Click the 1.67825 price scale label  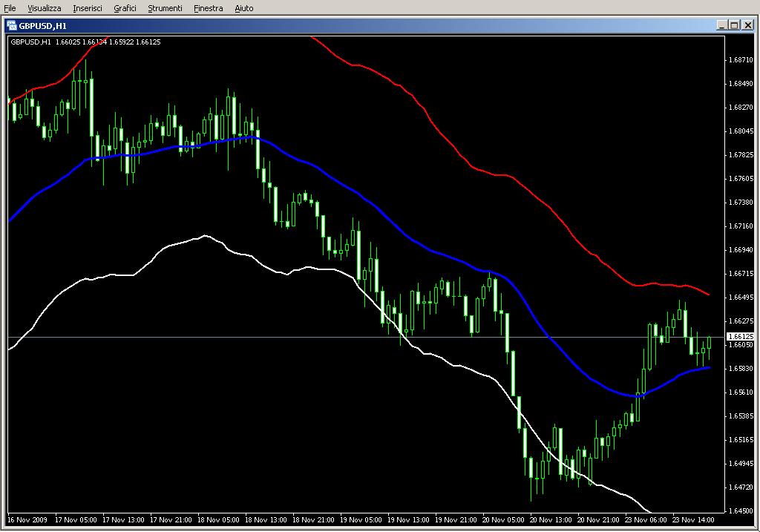(x=741, y=154)
